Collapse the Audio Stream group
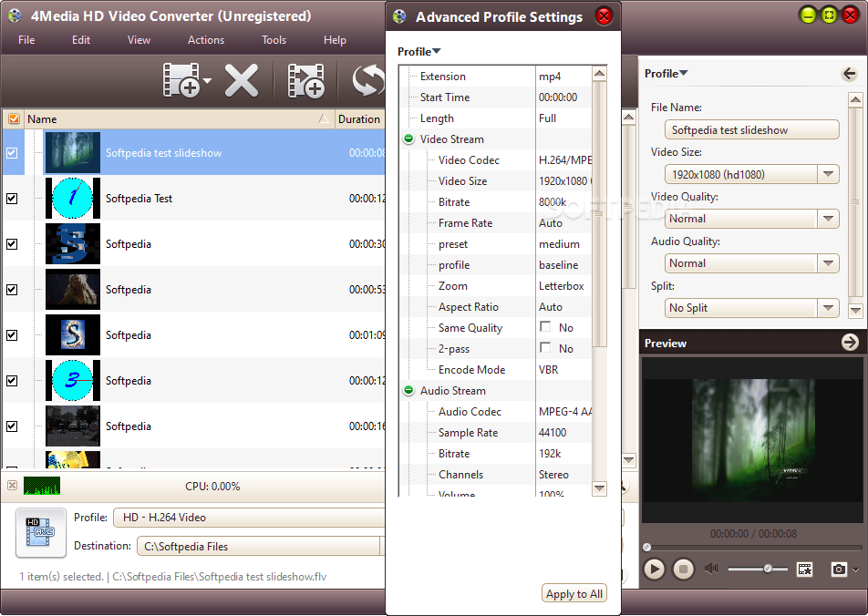 point(408,390)
